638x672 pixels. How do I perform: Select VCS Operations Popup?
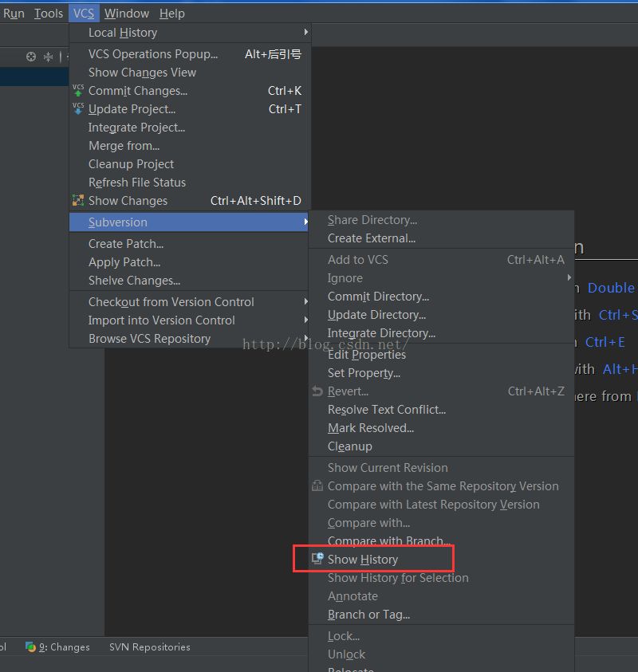click(x=189, y=54)
